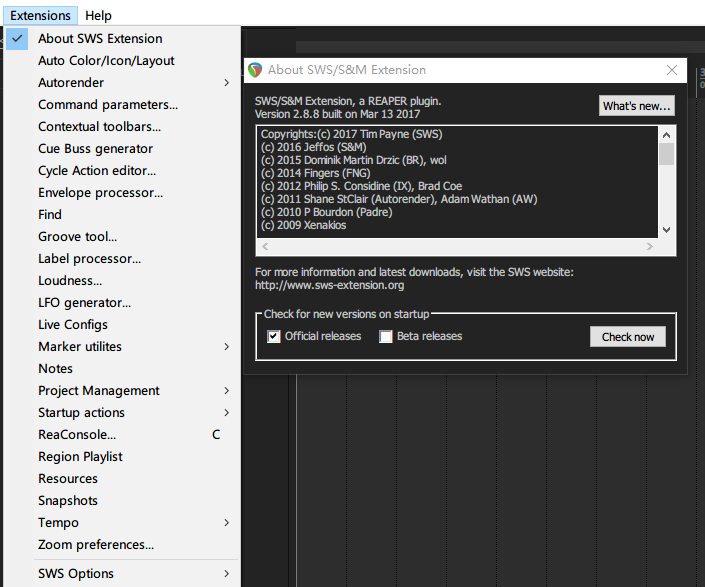Screen dimensions: 705x587
Task: Click the Shane StClair (Autorender) line
Action: coord(399,199)
